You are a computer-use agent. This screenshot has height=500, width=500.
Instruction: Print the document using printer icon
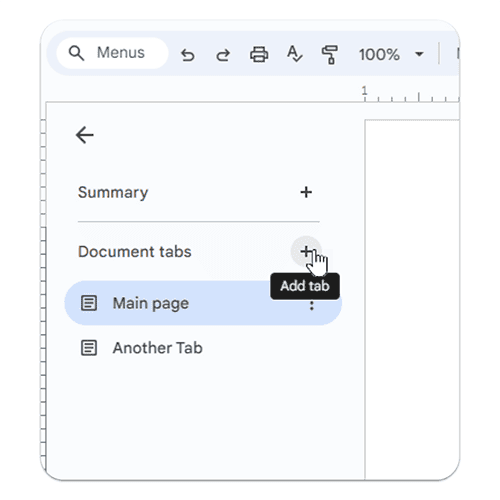[259, 54]
